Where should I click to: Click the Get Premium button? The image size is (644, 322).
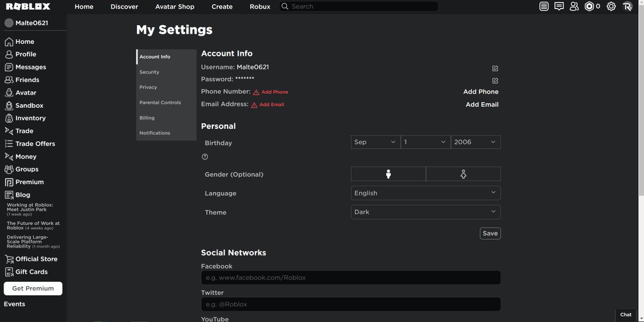[x=33, y=288]
